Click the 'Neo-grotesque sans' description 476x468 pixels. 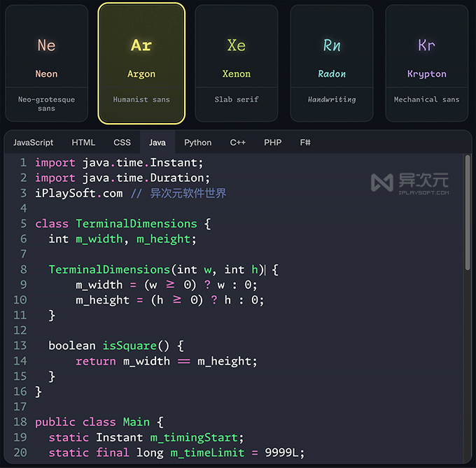point(46,104)
